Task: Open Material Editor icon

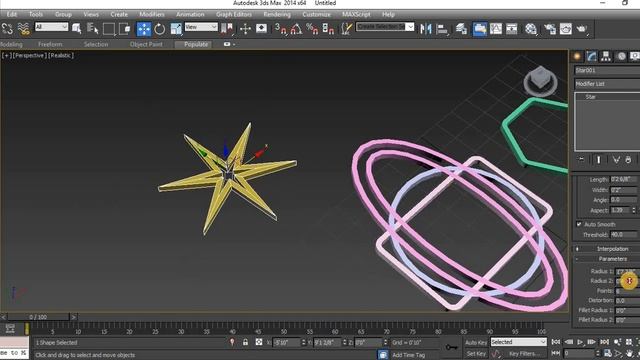Action: click(531, 29)
